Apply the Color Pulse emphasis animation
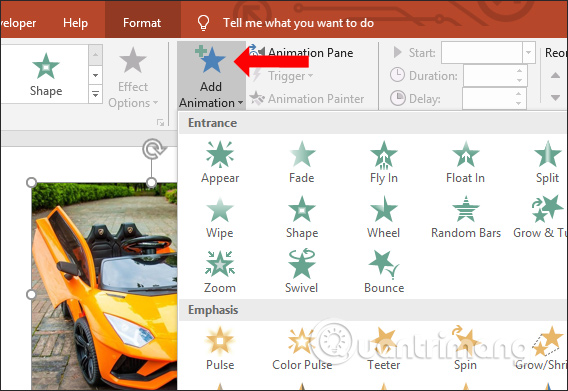The image size is (568, 391). pyautogui.click(x=302, y=349)
